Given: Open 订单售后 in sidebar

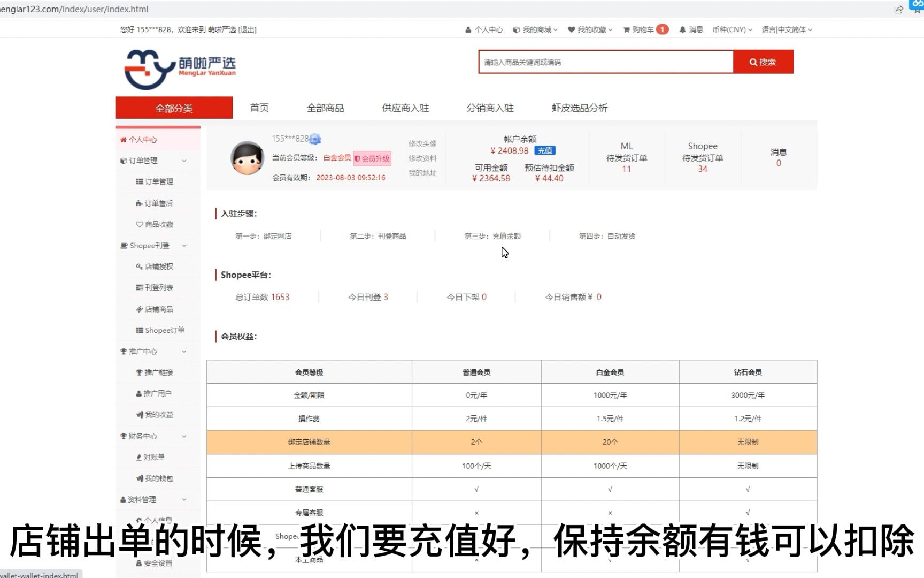Looking at the screenshot, I should coord(155,203).
